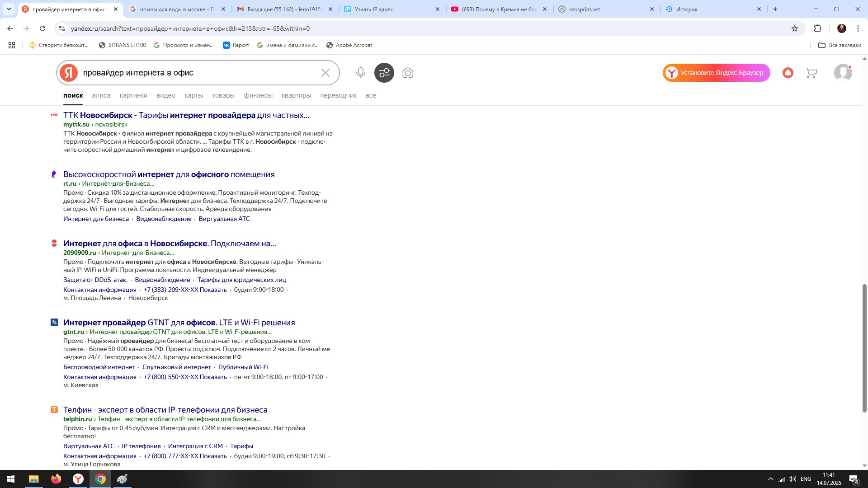Open Интеграция с CRM sitelink
The width and height of the screenshot is (868, 488).
pyautogui.click(x=195, y=446)
